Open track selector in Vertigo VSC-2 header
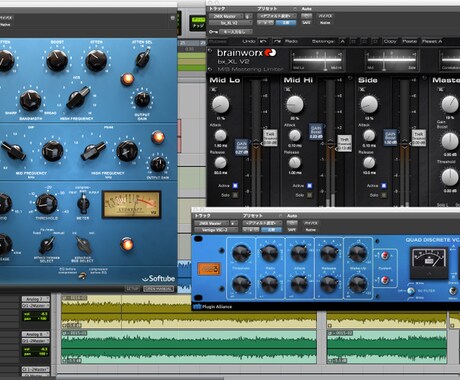This screenshot has width=460, height=380. tap(211, 223)
